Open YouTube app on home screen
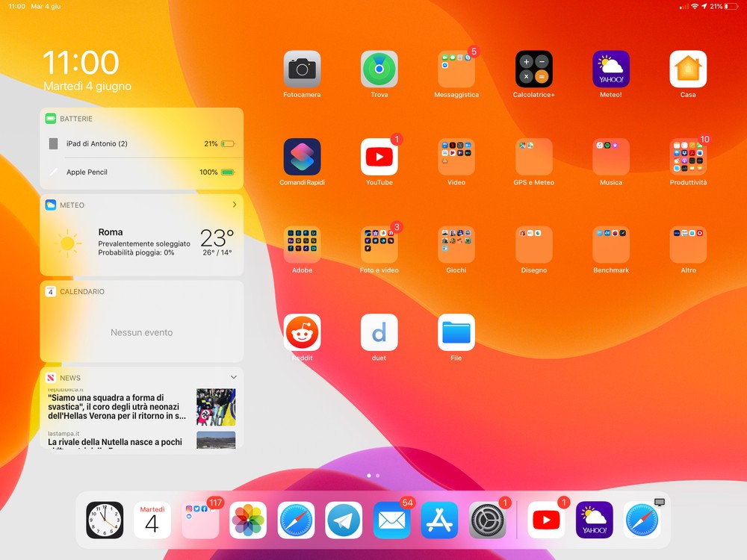 [x=379, y=157]
